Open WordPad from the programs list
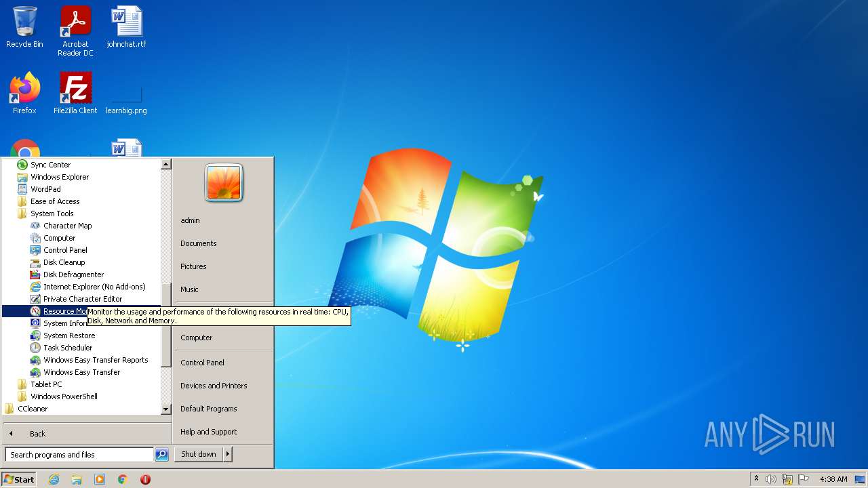The image size is (868, 488). pyautogui.click(x=45, y=189)
